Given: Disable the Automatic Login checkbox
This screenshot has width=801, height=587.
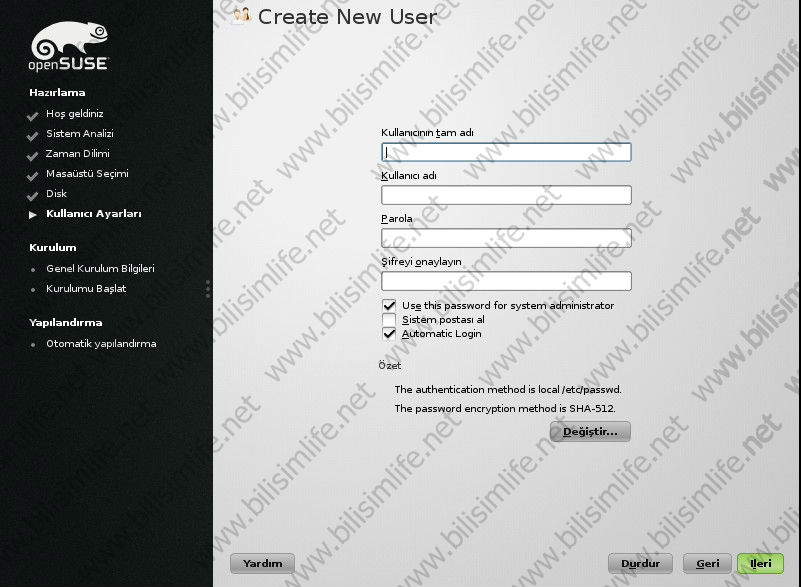Looking at the screenshot, I should coord(389,334).
